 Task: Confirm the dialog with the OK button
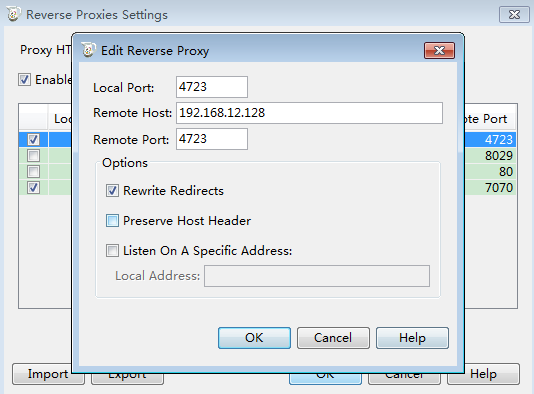coord(254,338)
